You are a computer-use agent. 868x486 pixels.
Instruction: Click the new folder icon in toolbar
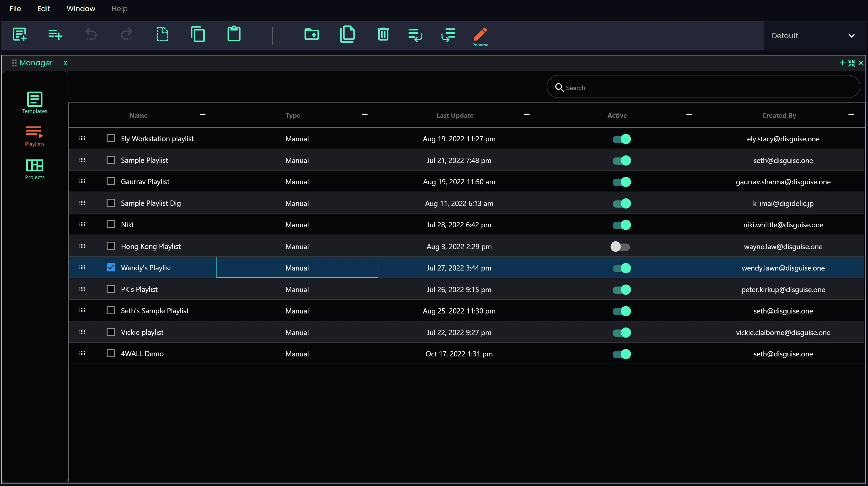pos(312,34)
